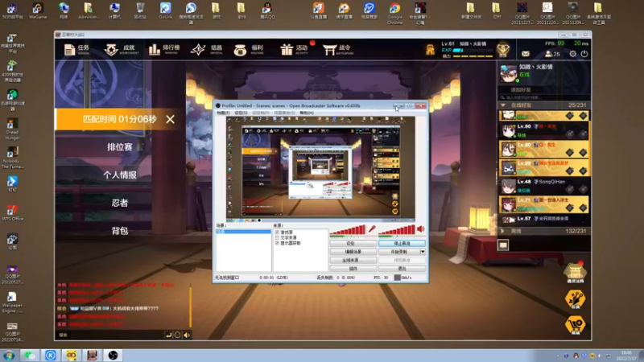The width and height of the screenshot is (644, 362).
Task: Open the OBS icon in the taskbar
Action: point(113,355)
